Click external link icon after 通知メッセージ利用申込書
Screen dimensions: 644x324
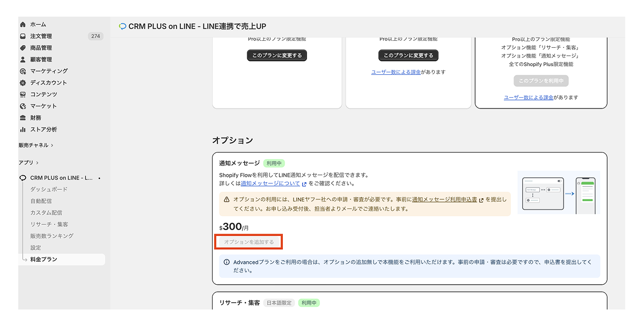pos(481,199)
